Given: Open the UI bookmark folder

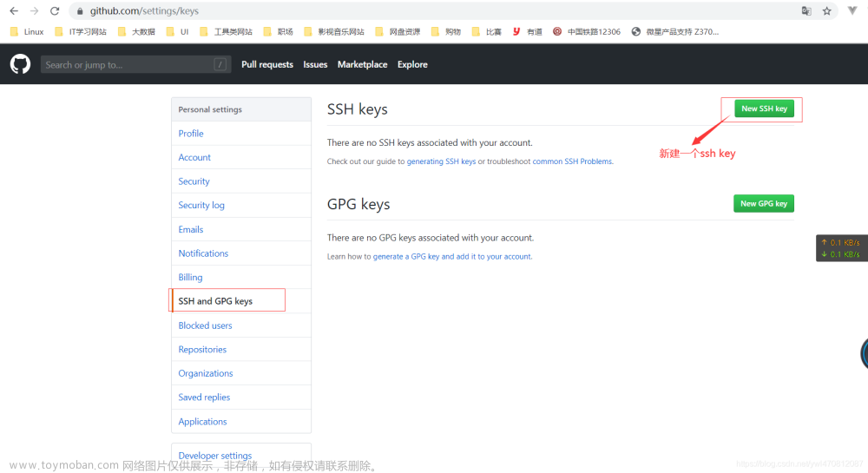Looking at the screenshot, I should click(x=178, y=32).
